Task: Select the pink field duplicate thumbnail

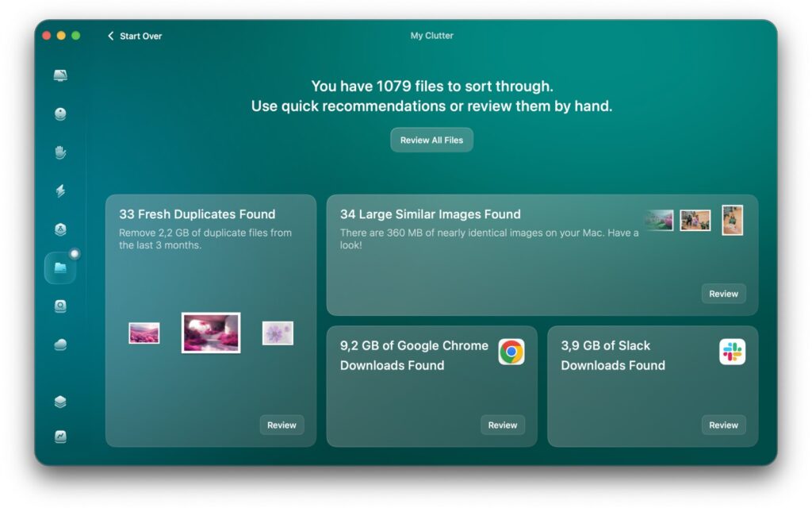Action: tap(144, 333)
